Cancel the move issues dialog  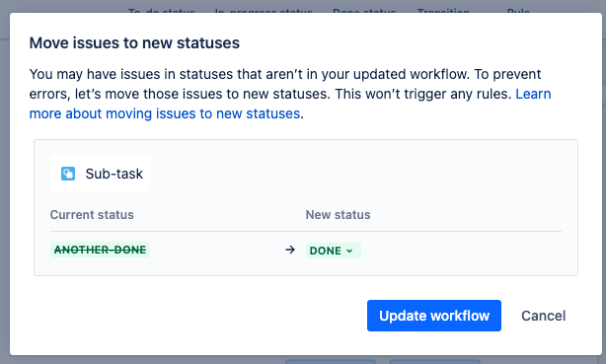click(x=544, y=316)
